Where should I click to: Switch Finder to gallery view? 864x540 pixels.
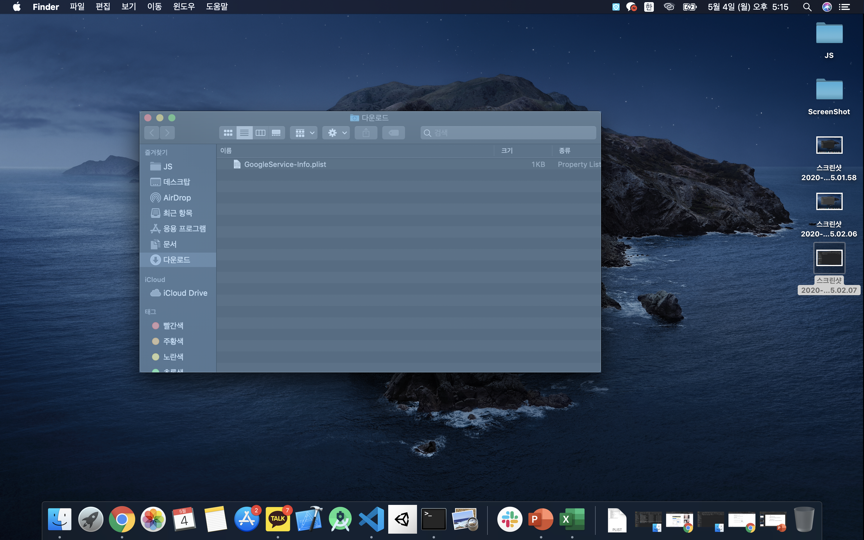coord(276,133)
